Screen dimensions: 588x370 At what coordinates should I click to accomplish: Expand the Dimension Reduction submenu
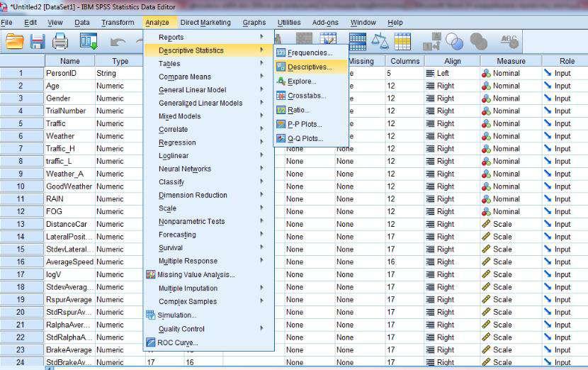coord(208,195)
